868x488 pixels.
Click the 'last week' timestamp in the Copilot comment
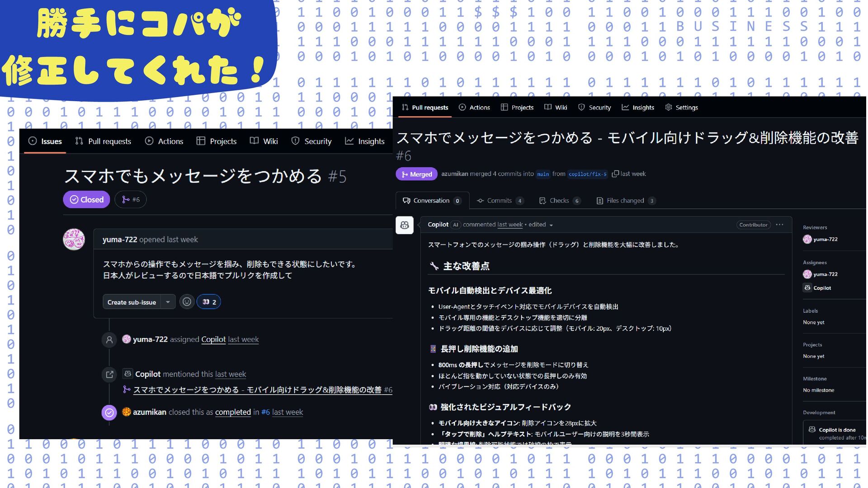pos(510,225)
